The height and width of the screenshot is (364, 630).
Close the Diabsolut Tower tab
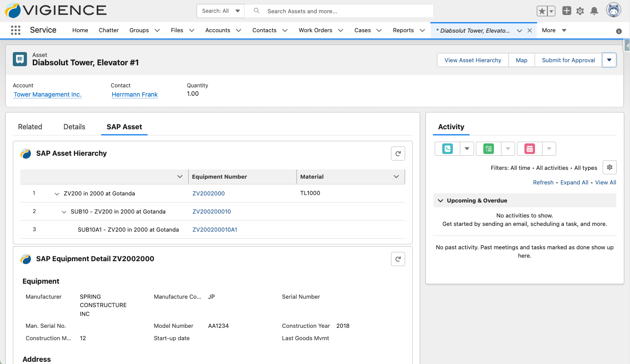(x=530, y=30)
